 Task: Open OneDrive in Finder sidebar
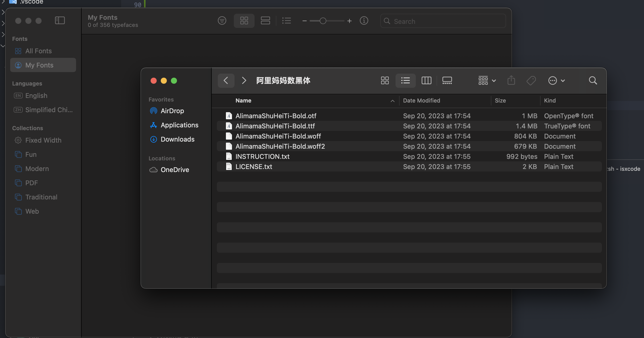pyautogui.click(x=169, y=170)
